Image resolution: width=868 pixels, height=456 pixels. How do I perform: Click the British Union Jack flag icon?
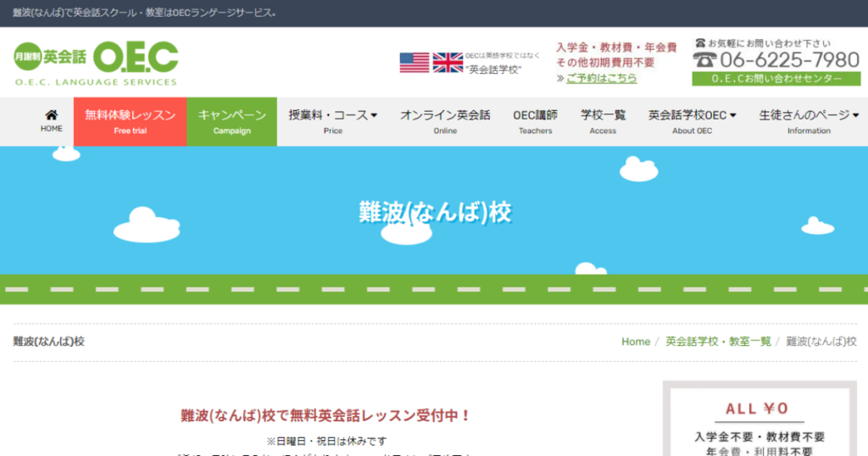[x=448, y=63]
